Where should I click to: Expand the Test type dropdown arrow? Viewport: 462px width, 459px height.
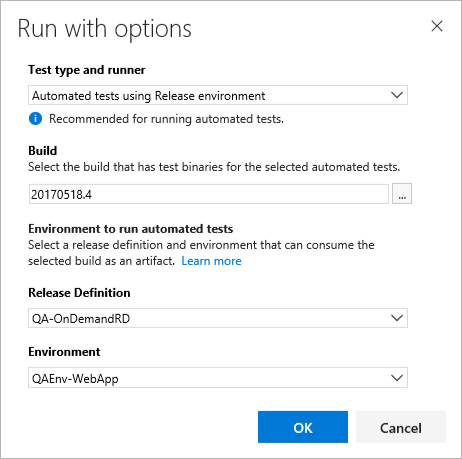pos(397,95)
